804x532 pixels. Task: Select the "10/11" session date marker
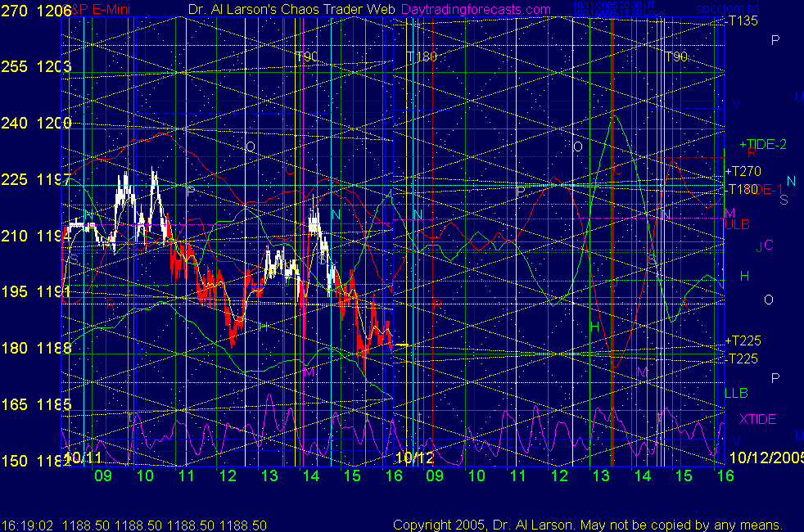(84, 458)
